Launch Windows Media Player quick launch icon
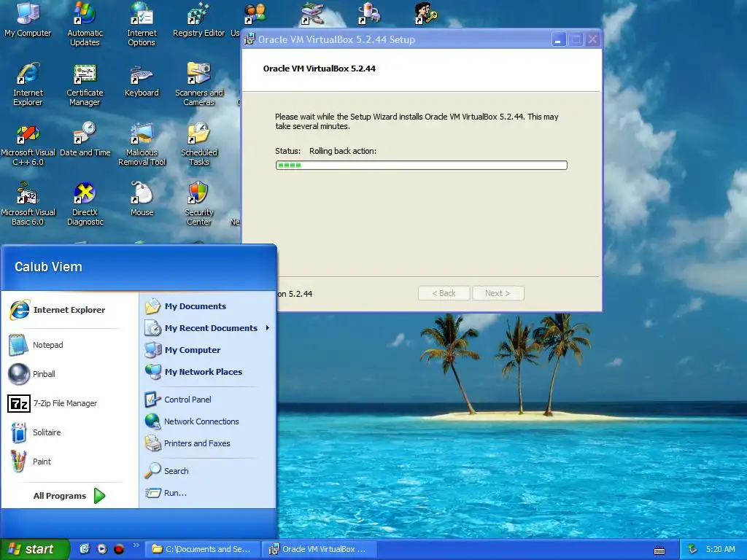Viewport: 747px width, 560px height. (x=102, y=549)
